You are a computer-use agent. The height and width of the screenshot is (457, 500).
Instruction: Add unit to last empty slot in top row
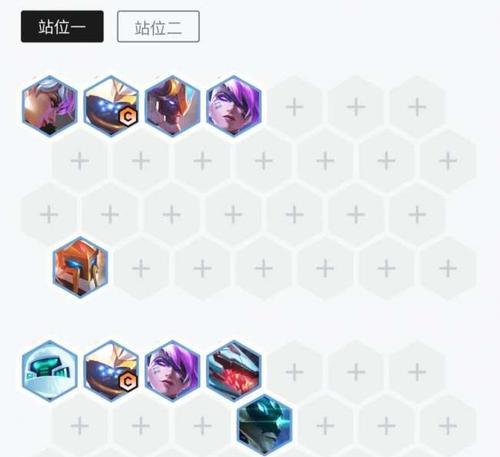point(417,107)
